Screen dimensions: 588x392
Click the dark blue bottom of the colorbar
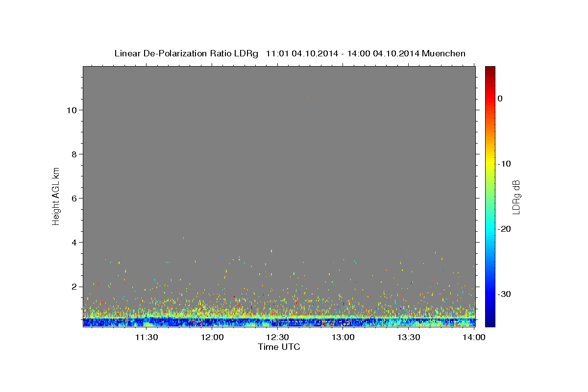[490, 323]
